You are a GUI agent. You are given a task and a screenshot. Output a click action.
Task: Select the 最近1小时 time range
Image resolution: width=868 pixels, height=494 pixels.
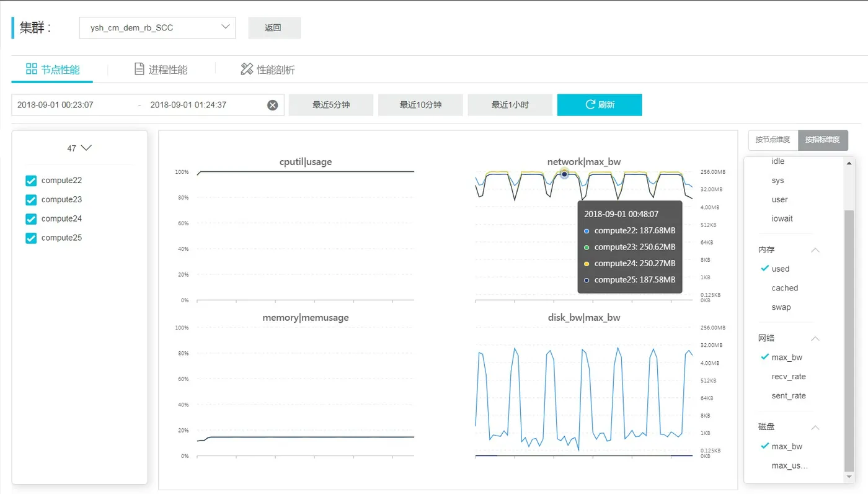click(510, 105)
